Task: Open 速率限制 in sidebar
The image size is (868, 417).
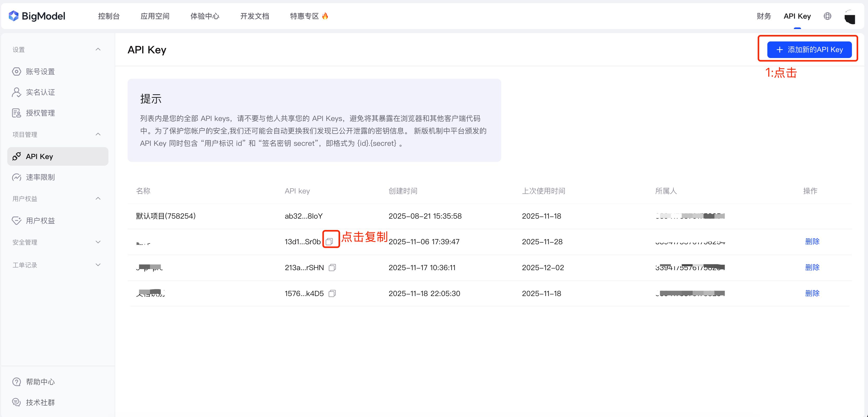Action: pyautogui.click(x=40, y=177)
